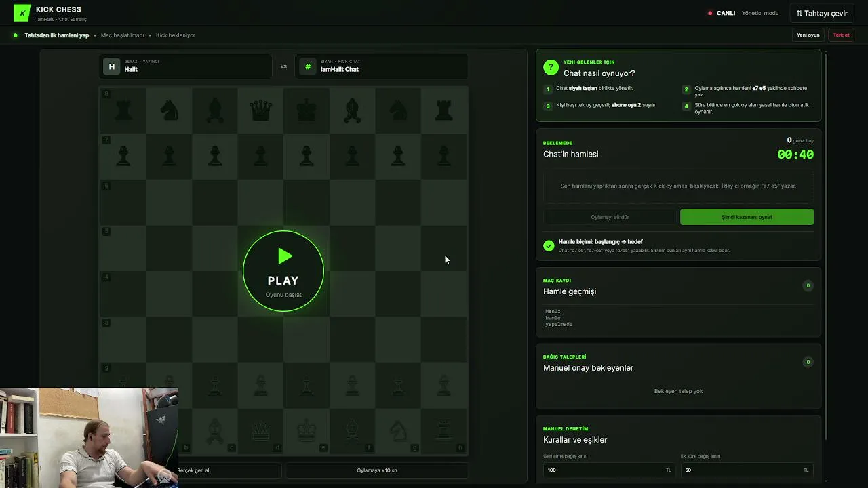Select the black pawn on a7
Image resolution: width=868 pixels, height=488 pixels.
(x=123, y=156)
